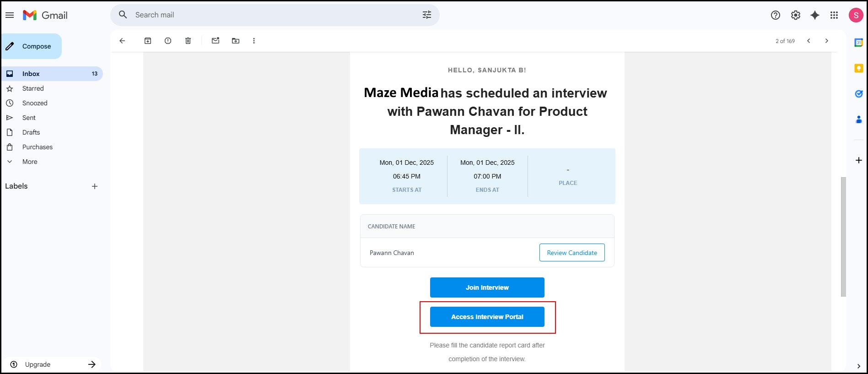The image size is (868, 374).
Task: Click the Join Interview button
Action: coord(487,287)
